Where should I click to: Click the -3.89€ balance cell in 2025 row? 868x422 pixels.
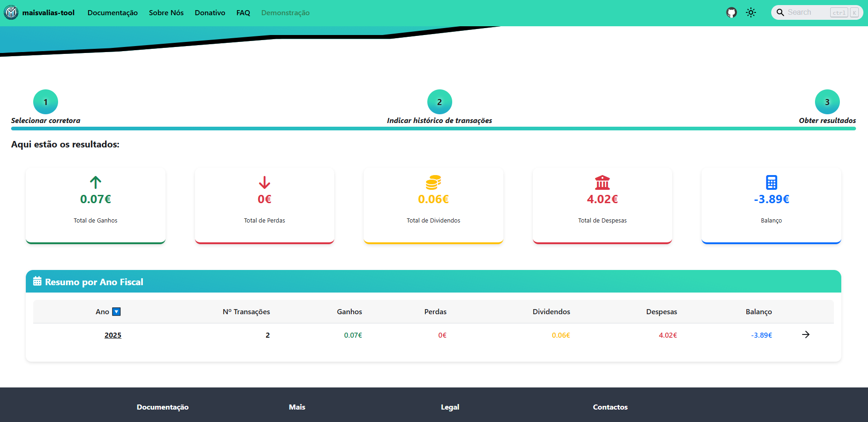(x=762, y=335)
